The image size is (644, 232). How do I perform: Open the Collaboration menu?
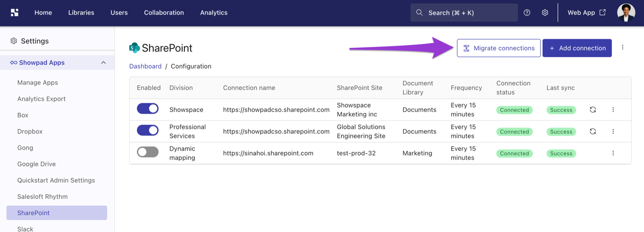[x=164, y=13]
